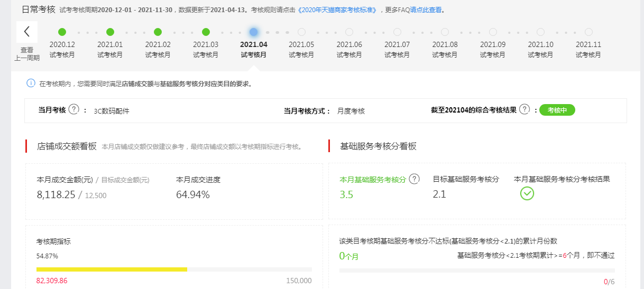Open the 2021.03 试考核月 tab label
Image resolution: width=644 pixels, height=289 pixels.
pos(206,50)
